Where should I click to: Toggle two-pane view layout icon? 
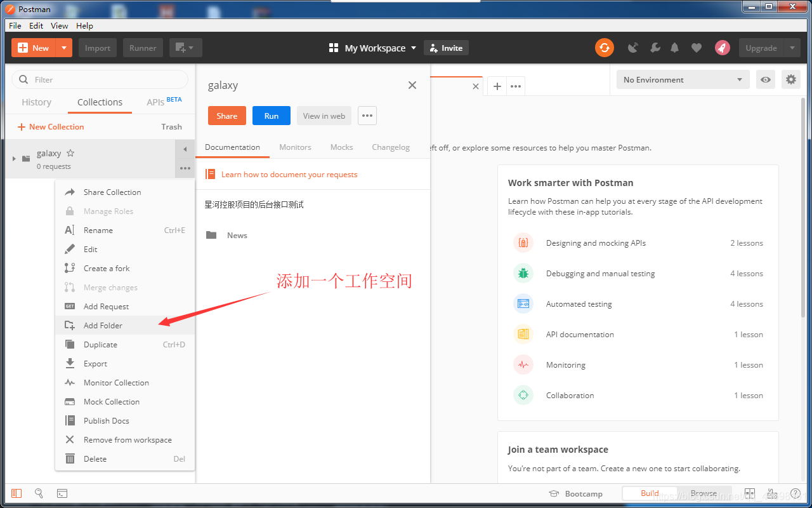tap(749, 493)
